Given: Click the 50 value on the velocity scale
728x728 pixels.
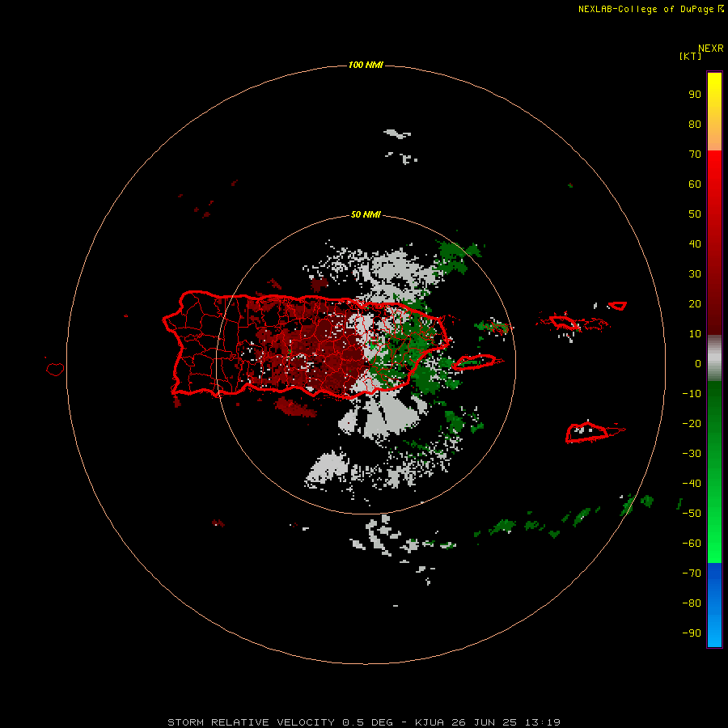Looking at the screenshot, I should 695,214.
